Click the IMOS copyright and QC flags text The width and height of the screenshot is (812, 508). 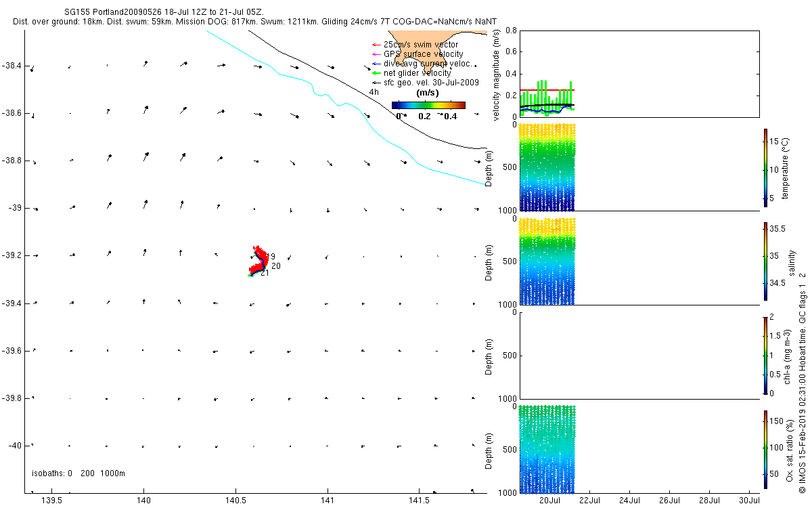click(x=803, y=383)
